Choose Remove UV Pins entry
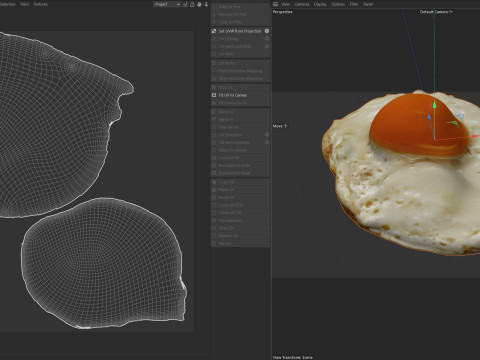480x360 pixels. [x=240, y=14]
